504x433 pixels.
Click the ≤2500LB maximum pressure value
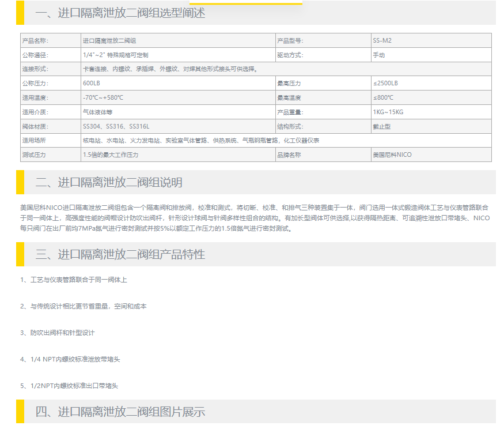(385, 84)
